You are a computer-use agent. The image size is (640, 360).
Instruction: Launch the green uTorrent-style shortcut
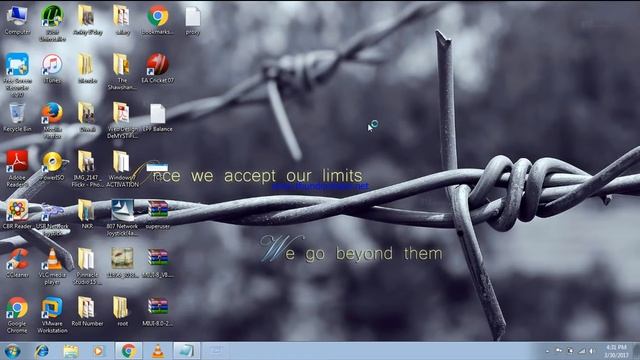(52, 23)
